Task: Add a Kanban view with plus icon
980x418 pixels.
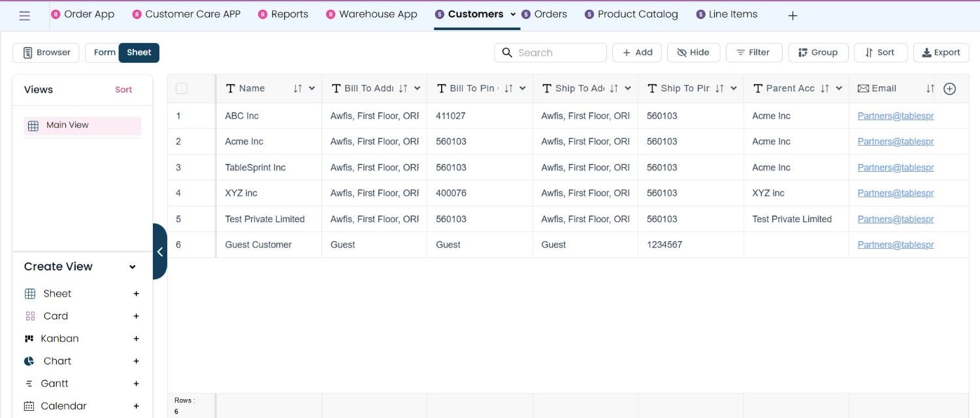Action: [x=137, y=339]
